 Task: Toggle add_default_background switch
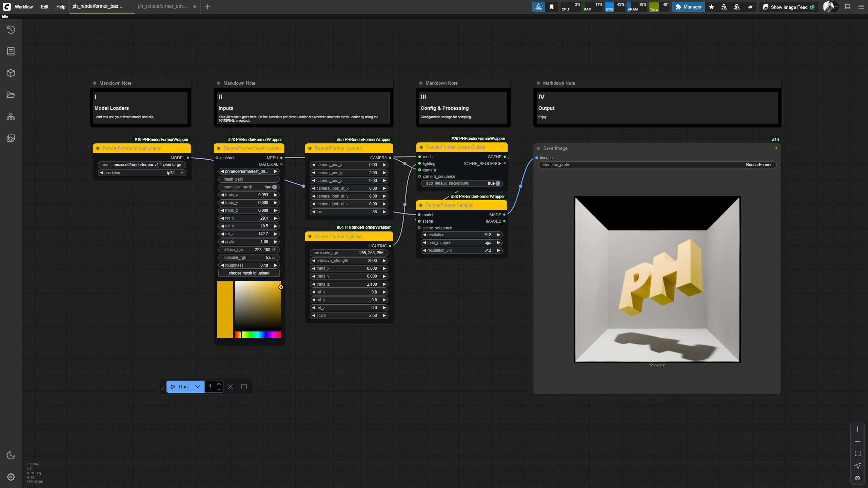[x=497, y=183]
